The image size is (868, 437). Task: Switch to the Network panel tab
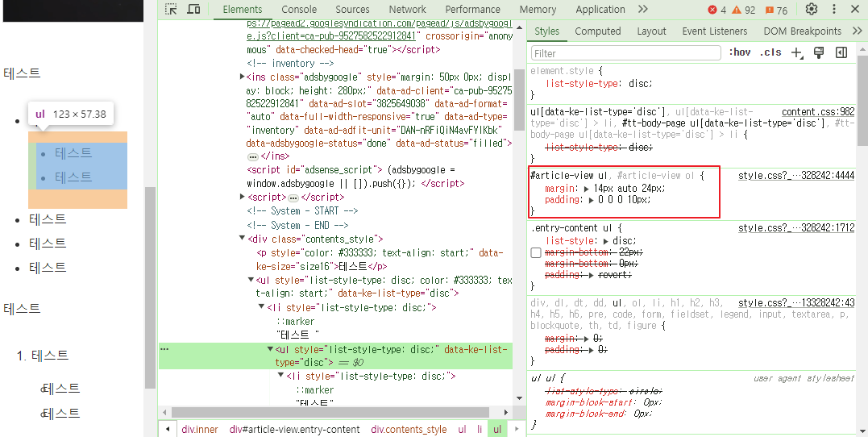(x=408, y=10)
